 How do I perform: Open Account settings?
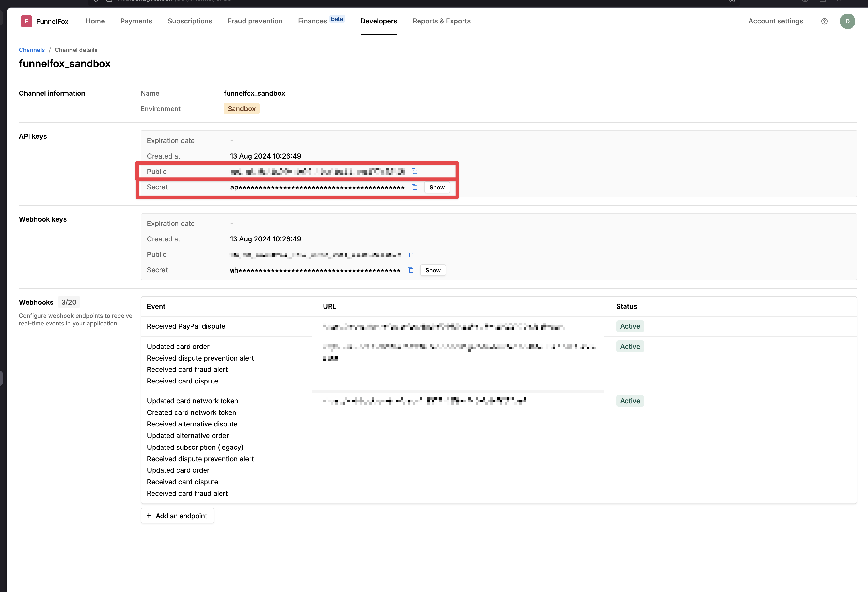(x=775, y=21)
